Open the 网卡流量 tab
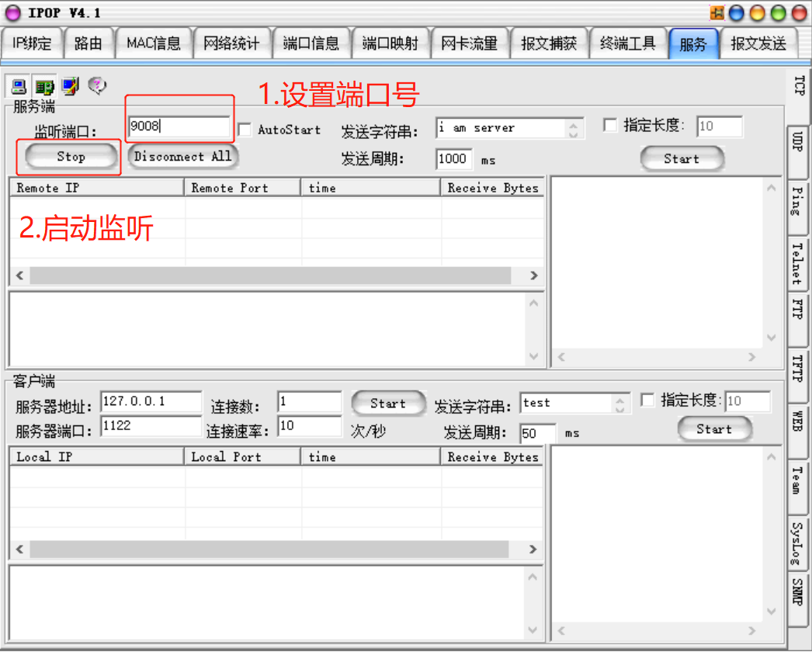812x652 pixels. (470, 43)
